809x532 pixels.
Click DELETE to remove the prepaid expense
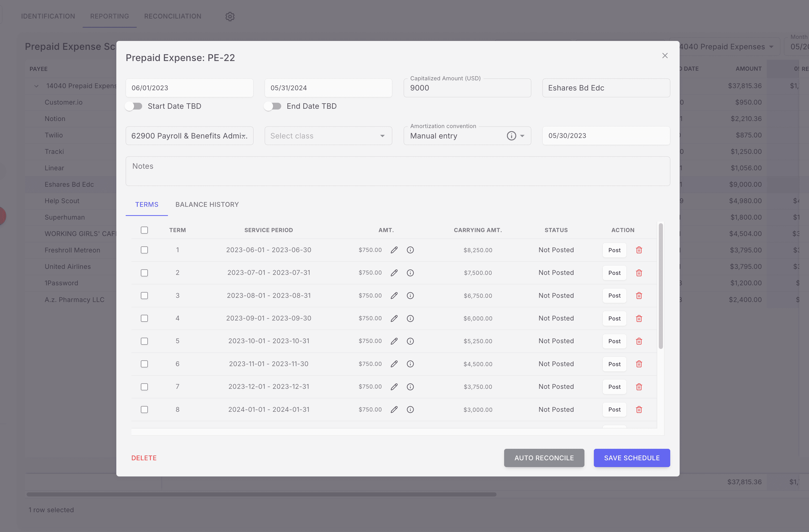tap(144, 458)
